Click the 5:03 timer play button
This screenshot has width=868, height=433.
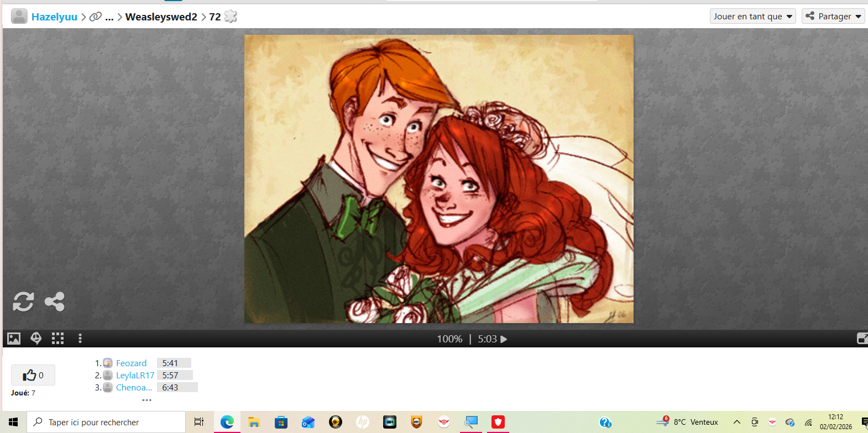[x=493, y=339]
